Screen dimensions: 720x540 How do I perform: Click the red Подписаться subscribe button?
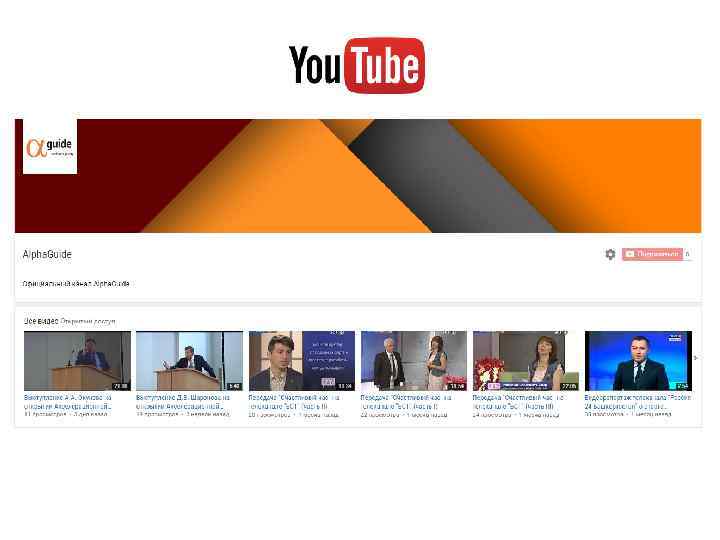(652, 254)
